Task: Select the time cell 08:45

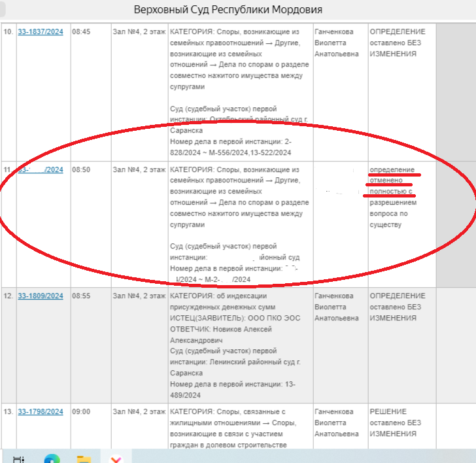Action: coord(81,31)
